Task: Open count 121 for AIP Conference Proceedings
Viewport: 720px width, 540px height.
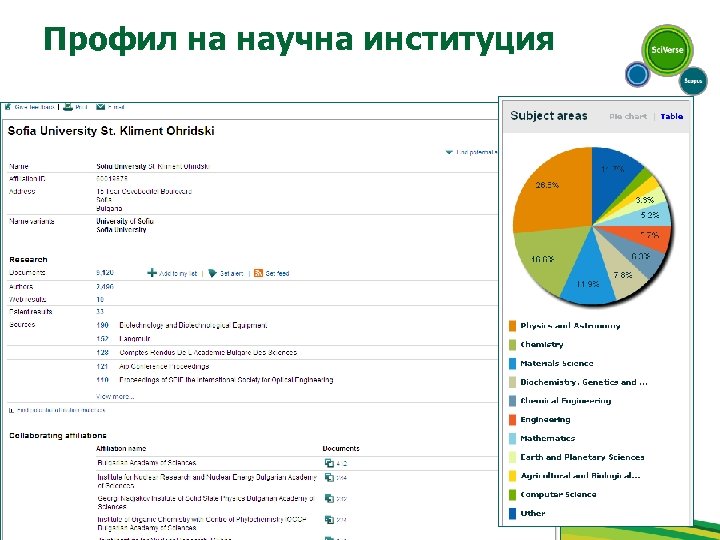Action: pos(102,366)
